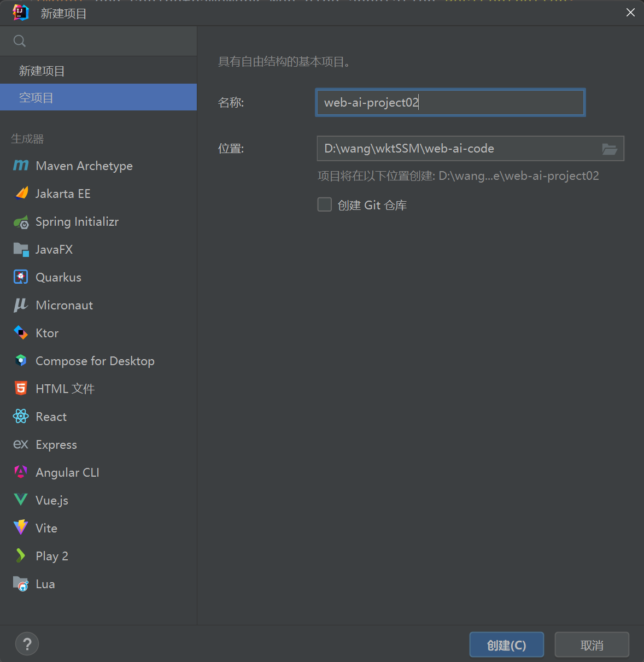
Task: Open the help question mark button
Action: (27, 644)
